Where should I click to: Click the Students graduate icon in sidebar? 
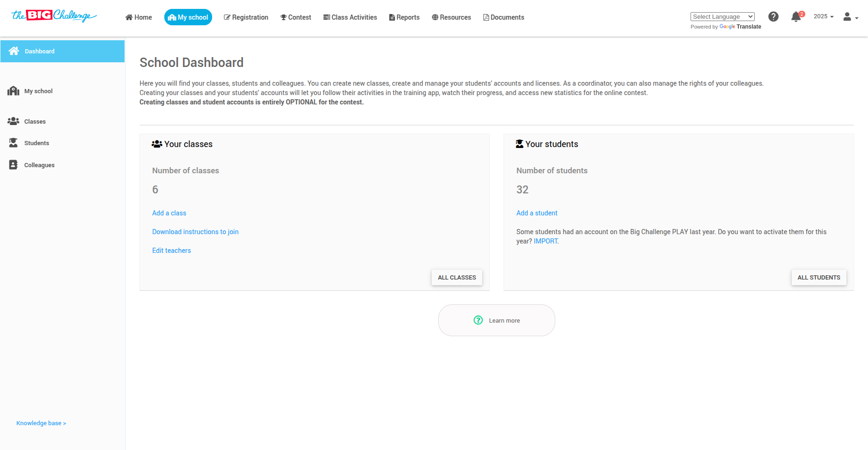tap(13, 143)
